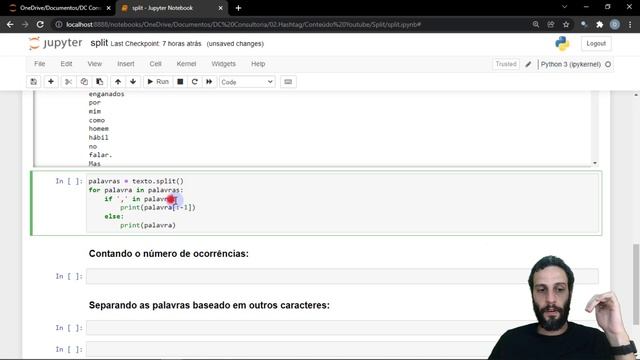Restart the kernel icon

pos(195,82)
